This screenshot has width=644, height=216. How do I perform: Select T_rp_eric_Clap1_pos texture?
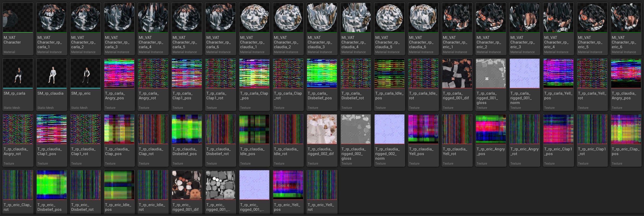[x=558, y=140]
